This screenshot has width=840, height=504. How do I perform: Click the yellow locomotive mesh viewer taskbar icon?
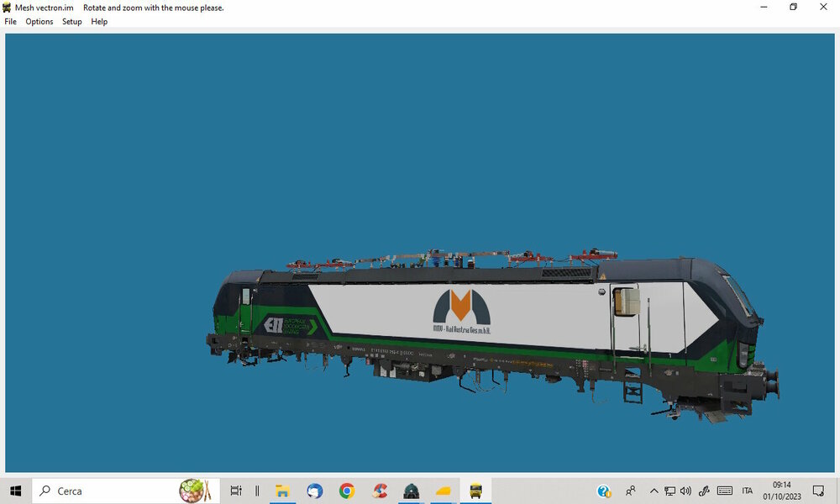point(475,491)
